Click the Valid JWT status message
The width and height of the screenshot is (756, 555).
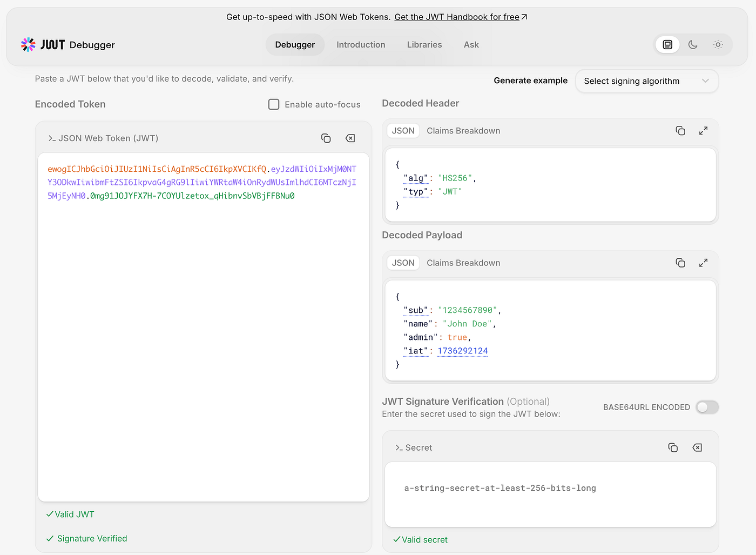[70, 514]
